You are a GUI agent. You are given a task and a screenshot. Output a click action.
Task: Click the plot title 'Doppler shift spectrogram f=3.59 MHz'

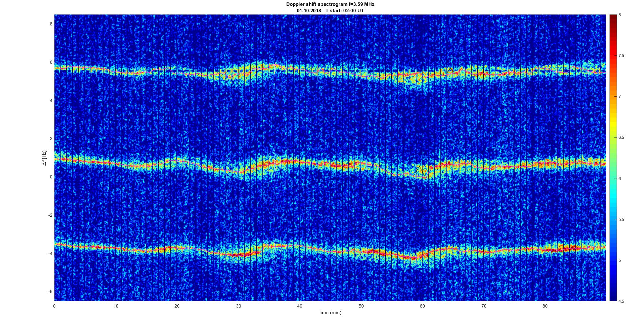point(330,4)
